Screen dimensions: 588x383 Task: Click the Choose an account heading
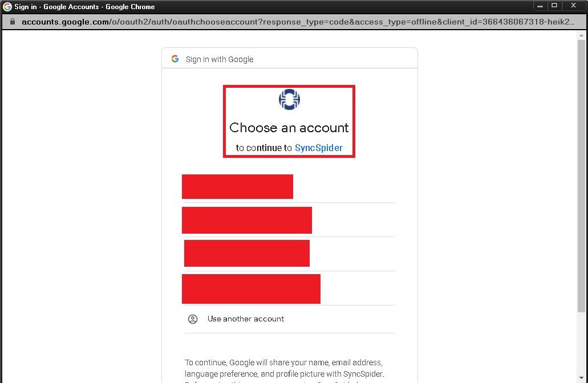click(x=289, y=128)
